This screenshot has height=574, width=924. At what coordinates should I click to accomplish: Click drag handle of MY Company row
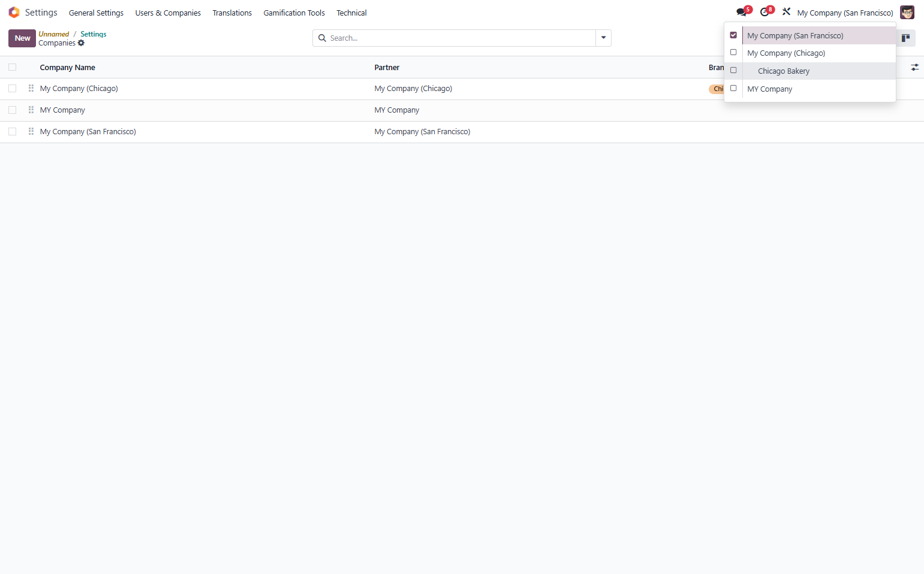[31, 110]
